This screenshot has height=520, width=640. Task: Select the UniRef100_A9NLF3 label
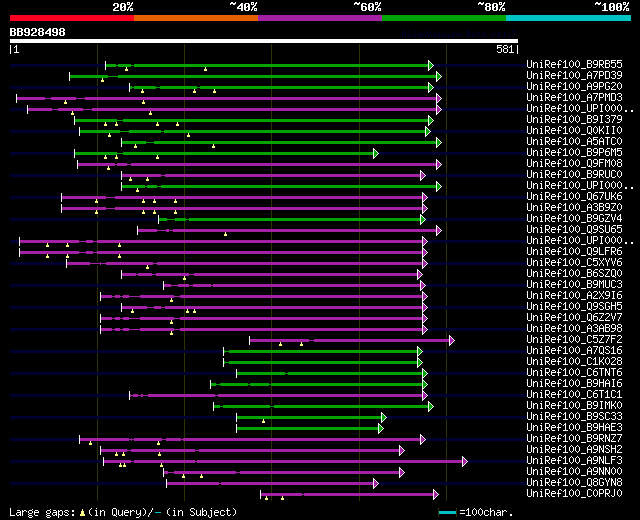click(x=574, y=461)
